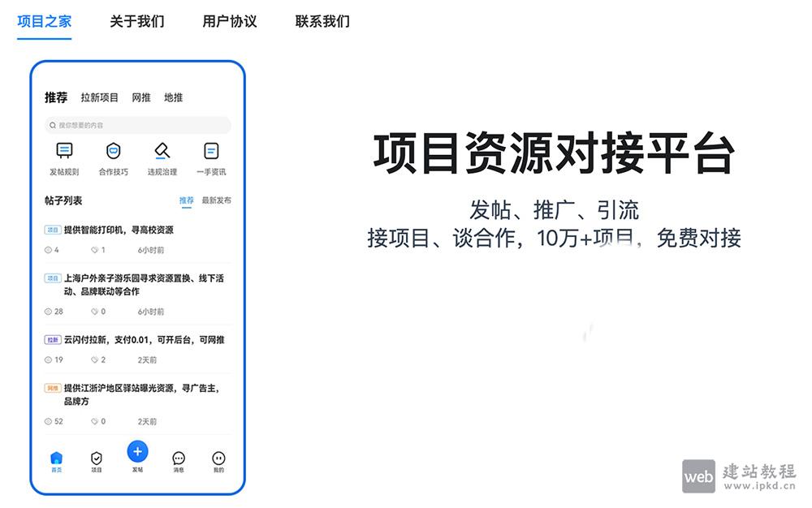
Task: Click the 违规治理 magnifier icon
Action: (162, 151)
